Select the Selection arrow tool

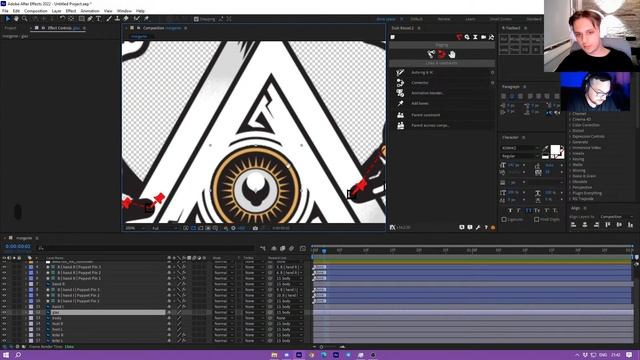[7, 19]
